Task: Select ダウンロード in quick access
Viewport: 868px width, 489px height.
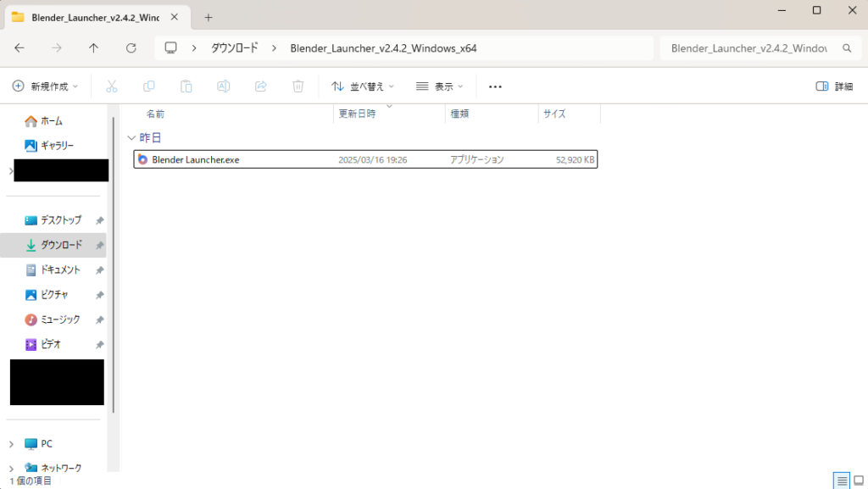Action: pos(53,245)
